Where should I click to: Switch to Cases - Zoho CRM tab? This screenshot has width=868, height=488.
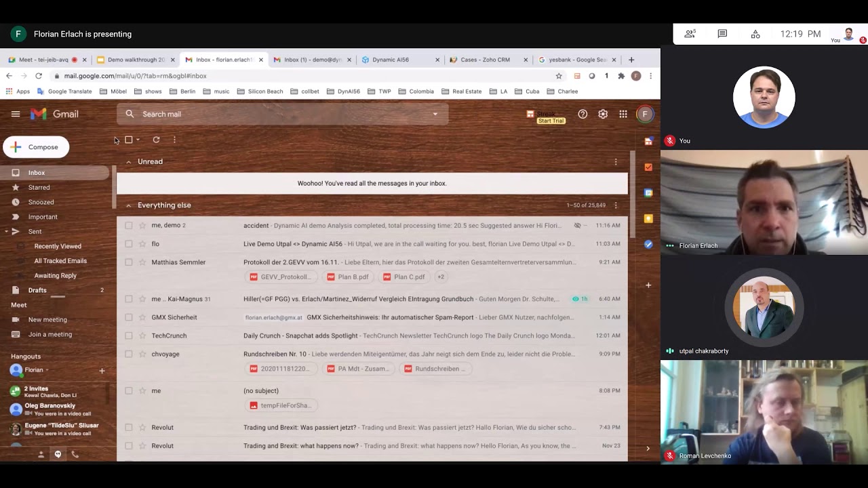[489, 60]
